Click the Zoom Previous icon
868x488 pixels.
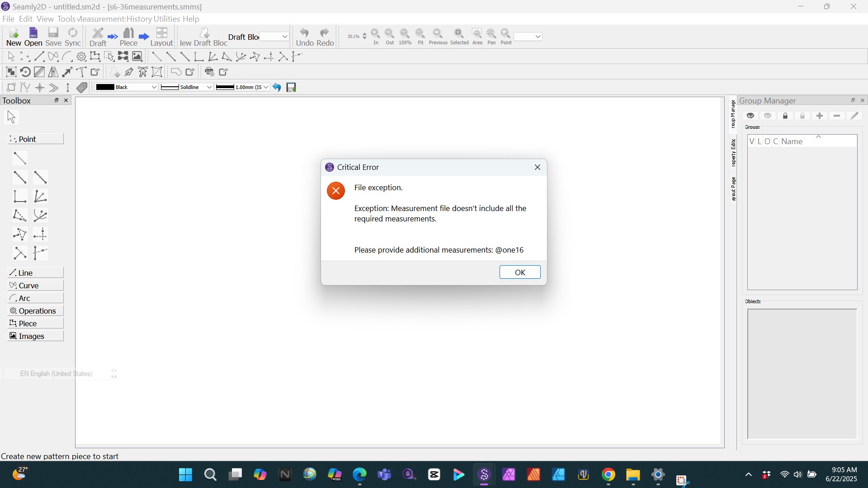pyautogui.click(x=438, y=36)
